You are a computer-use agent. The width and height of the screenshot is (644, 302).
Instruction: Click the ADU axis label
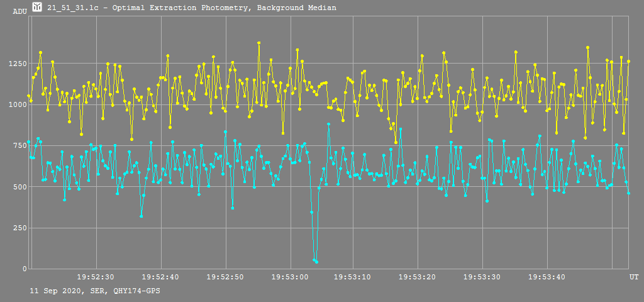pyautogui.click(x=19, y=11)
